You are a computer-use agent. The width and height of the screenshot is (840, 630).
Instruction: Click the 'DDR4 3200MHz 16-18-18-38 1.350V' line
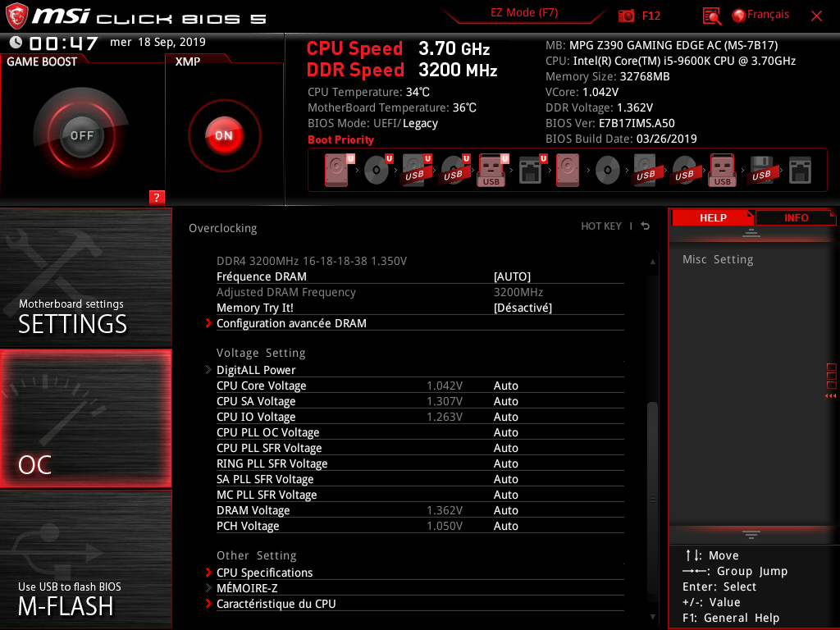pos(311,261)
